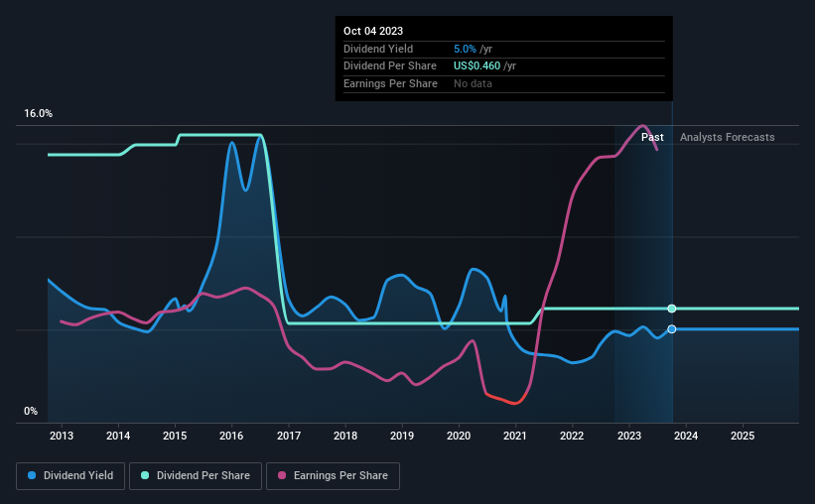Screen dimensions: 815x504
Task: Select the 2016 label on the time axis
Action: point(231,436)
